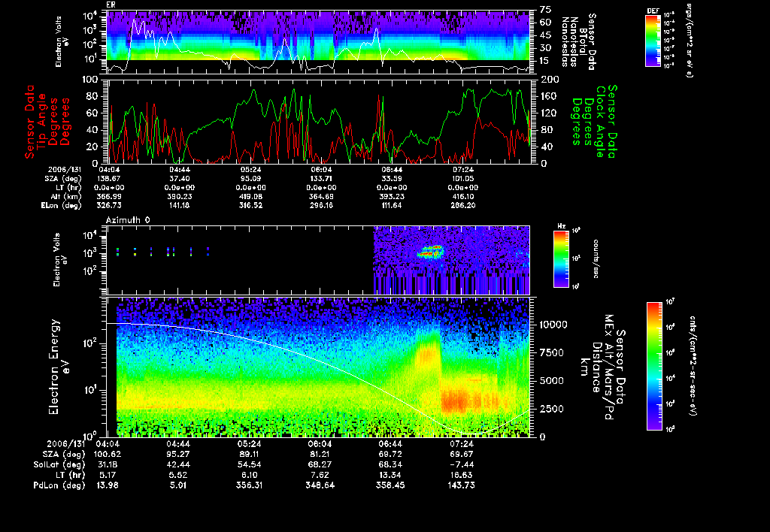Select SolLat value -7.44
This screenshot has width=770, height=532.
[x=461, y=464]
